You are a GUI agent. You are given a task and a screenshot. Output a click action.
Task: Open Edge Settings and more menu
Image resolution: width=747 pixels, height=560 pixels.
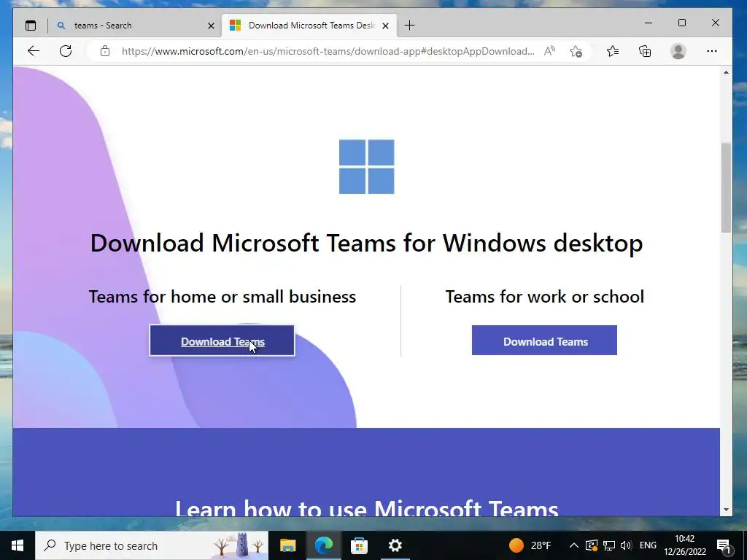(712, 51)
